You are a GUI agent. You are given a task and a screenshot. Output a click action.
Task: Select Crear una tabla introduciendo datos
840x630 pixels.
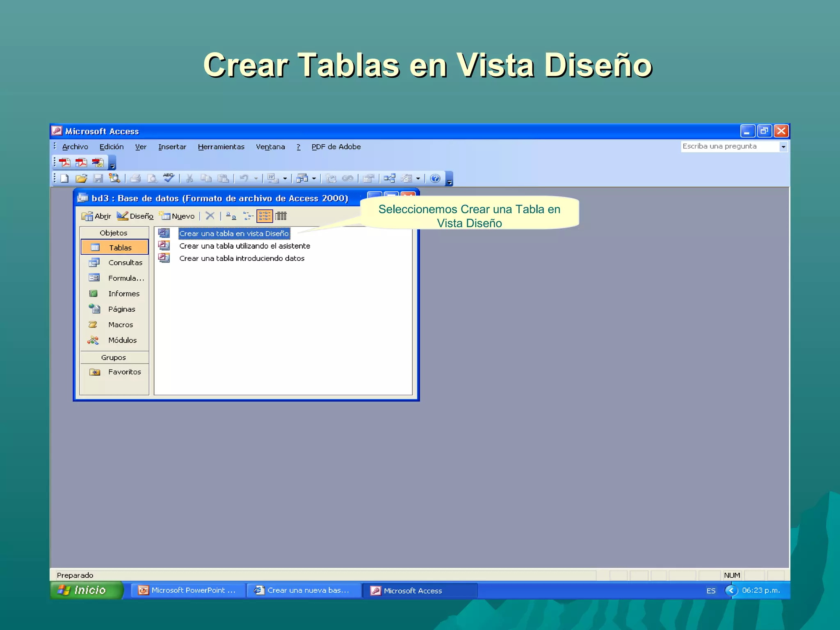coord(242,258)
